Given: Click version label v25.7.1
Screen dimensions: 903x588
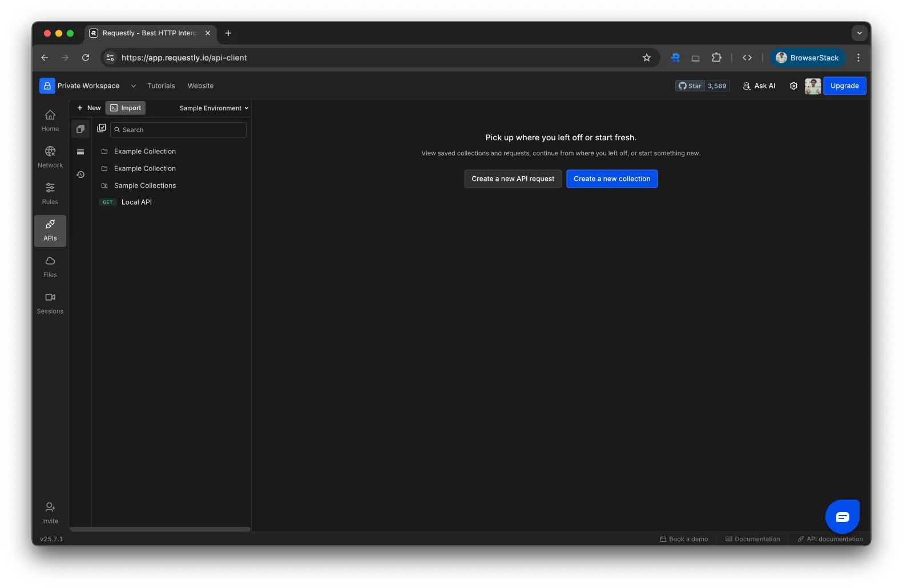Looking at the screenshot, I should [51, 539].
